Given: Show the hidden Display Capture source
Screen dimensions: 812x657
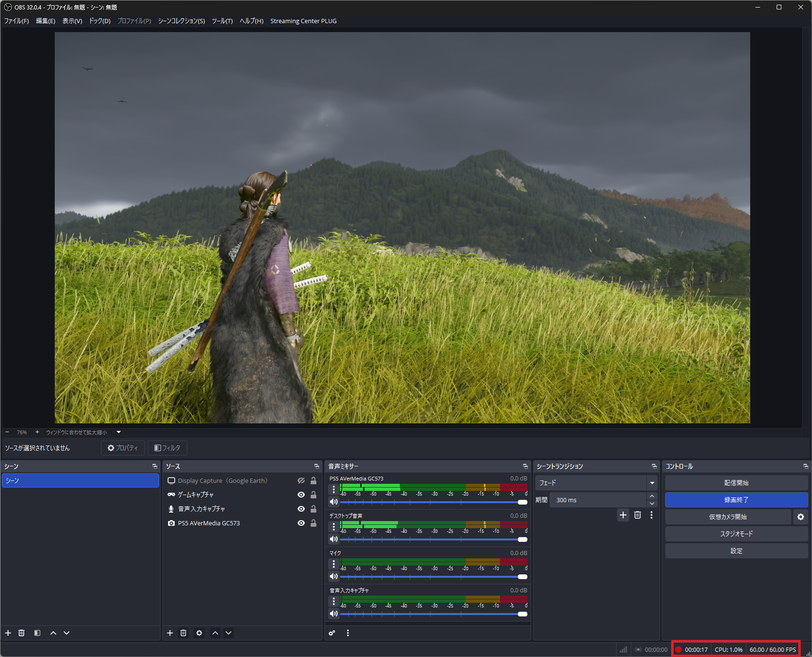Looking at the screenshot, I should point(301,480).
